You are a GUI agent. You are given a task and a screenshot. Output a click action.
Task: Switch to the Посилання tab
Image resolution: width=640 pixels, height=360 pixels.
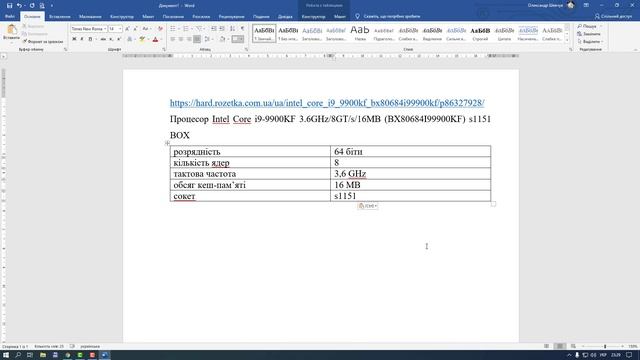click(173, 17)
